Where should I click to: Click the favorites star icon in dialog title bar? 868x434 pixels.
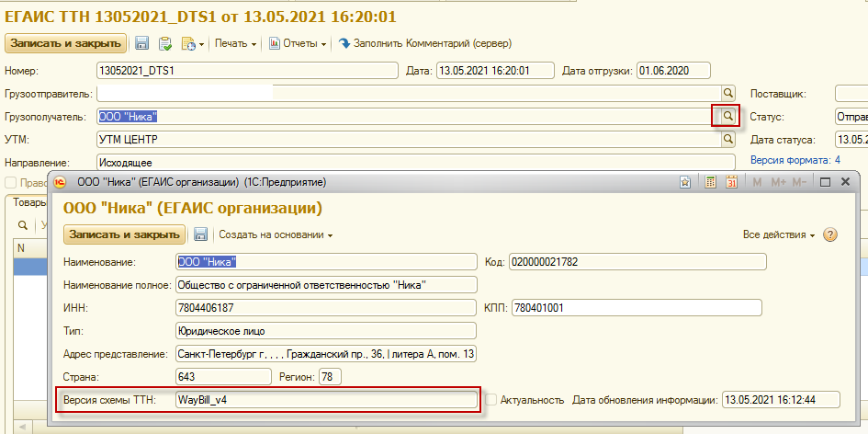(685, 182)
